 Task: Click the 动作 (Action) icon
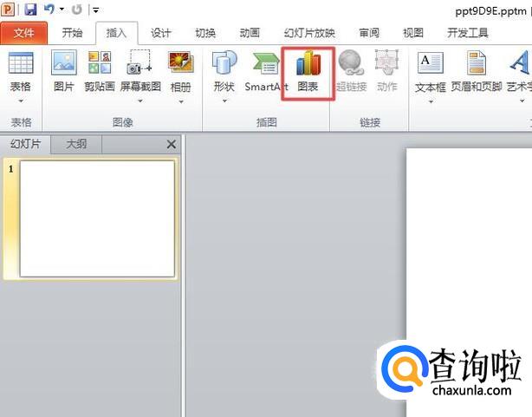point(386,62)
